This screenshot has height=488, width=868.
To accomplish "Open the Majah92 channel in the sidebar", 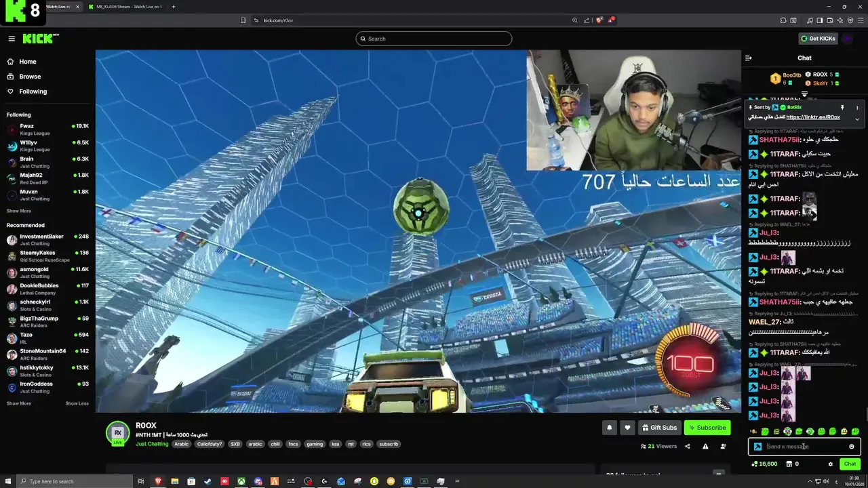I will pos(47,178).
